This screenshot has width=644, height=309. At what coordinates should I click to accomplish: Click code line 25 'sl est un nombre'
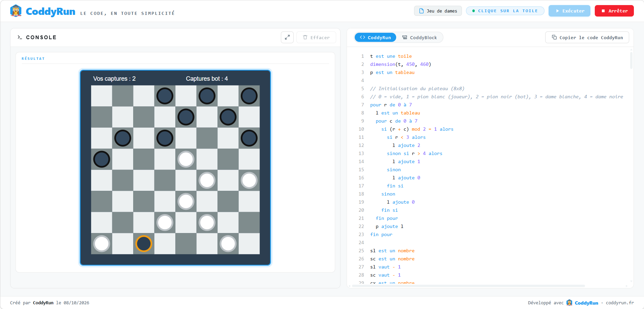(x=392, y=251)
